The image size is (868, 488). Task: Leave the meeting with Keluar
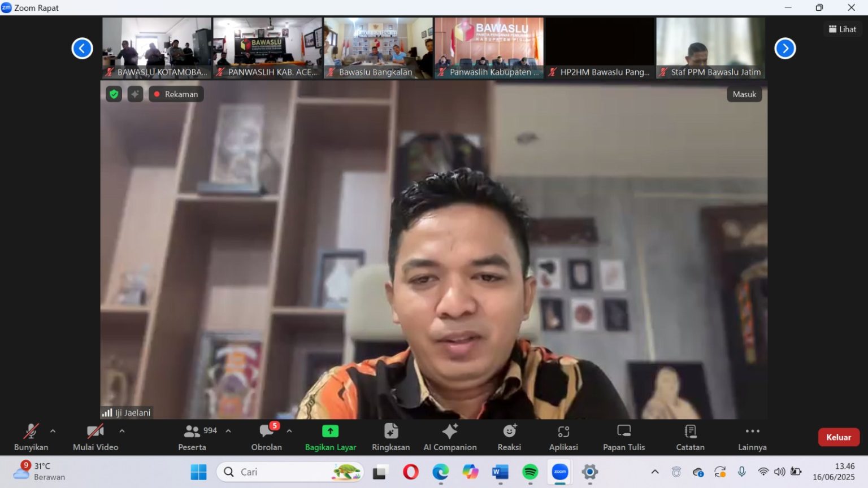(838, 437)
